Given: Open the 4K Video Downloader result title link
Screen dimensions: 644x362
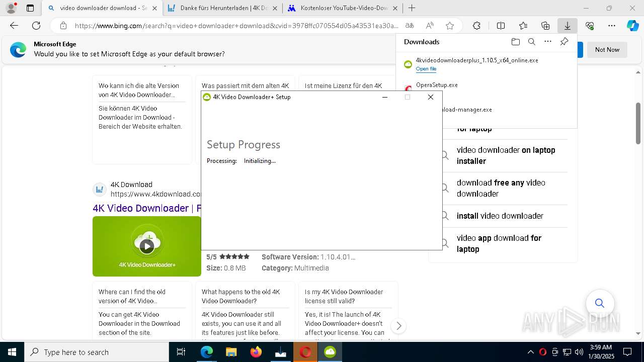Looking at the screenshot, I should point(147,208).
